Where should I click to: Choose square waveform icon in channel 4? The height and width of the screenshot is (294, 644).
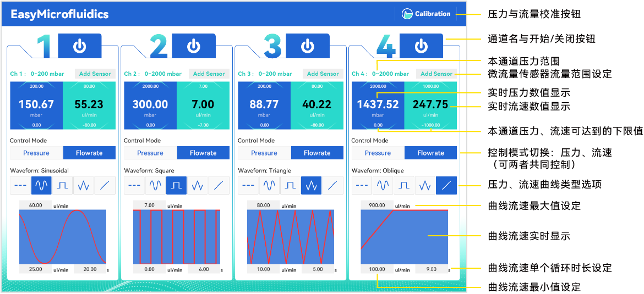click(x=404, y=185)
